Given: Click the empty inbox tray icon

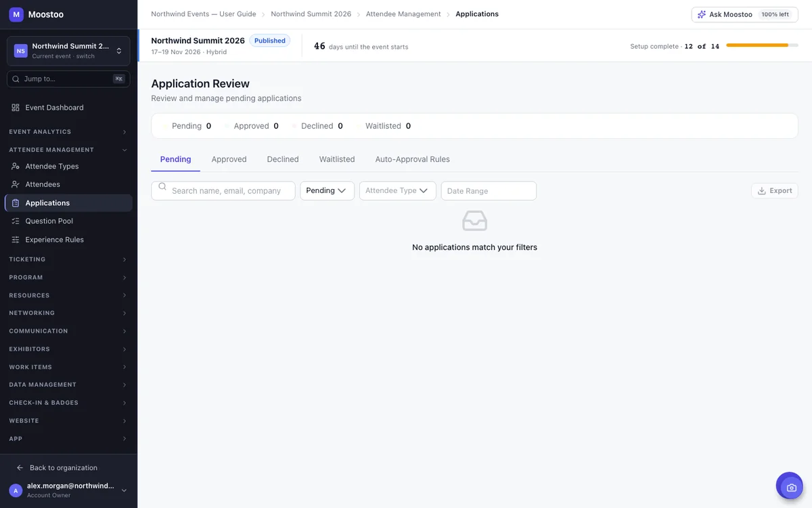Looking at the screenshot, I should (474, 221).
